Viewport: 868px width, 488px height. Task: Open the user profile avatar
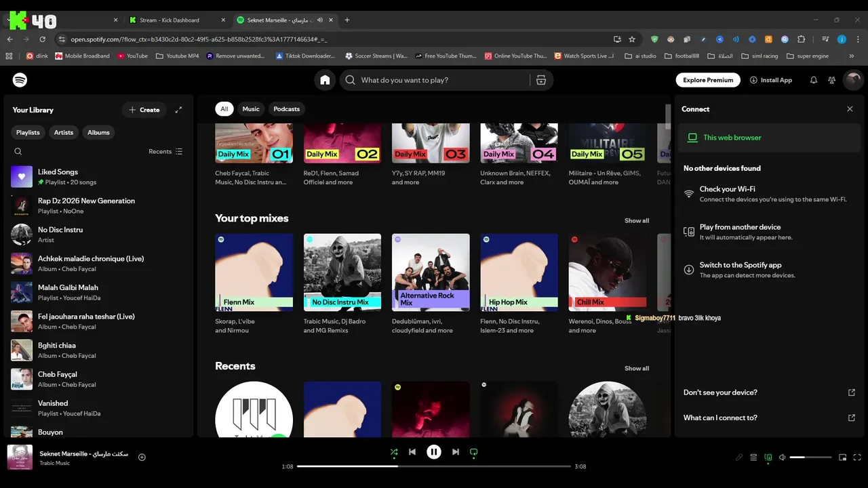852,80
